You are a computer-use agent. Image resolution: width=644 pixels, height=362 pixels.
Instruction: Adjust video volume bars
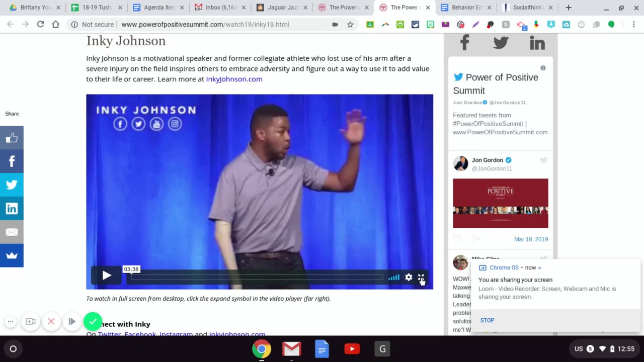(x=394, y=277)
